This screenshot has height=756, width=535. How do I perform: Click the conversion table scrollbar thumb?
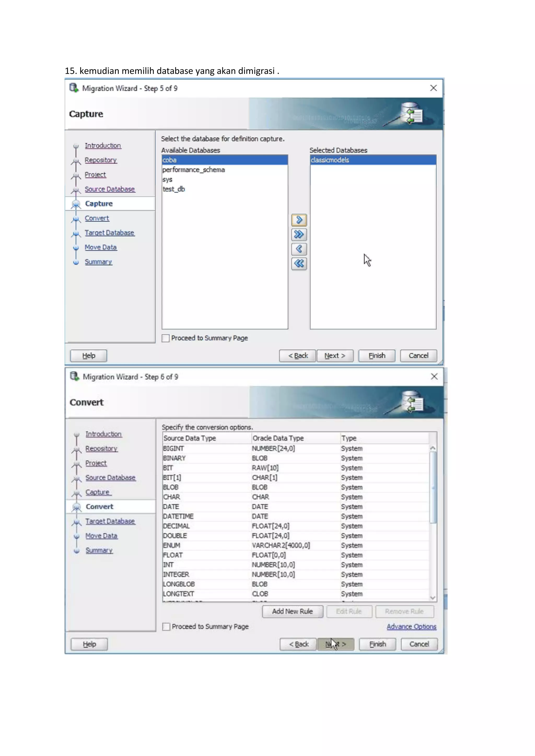(x=433, y=487)
